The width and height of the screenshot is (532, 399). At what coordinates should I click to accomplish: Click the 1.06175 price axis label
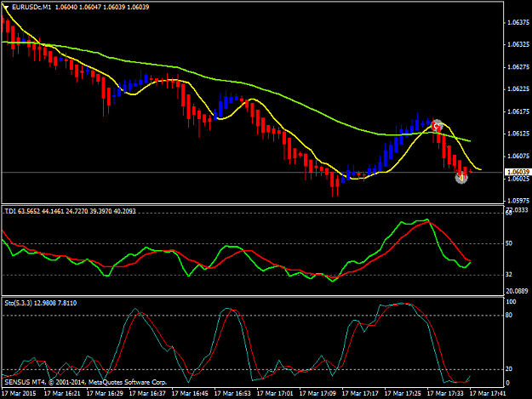[518, 111]
